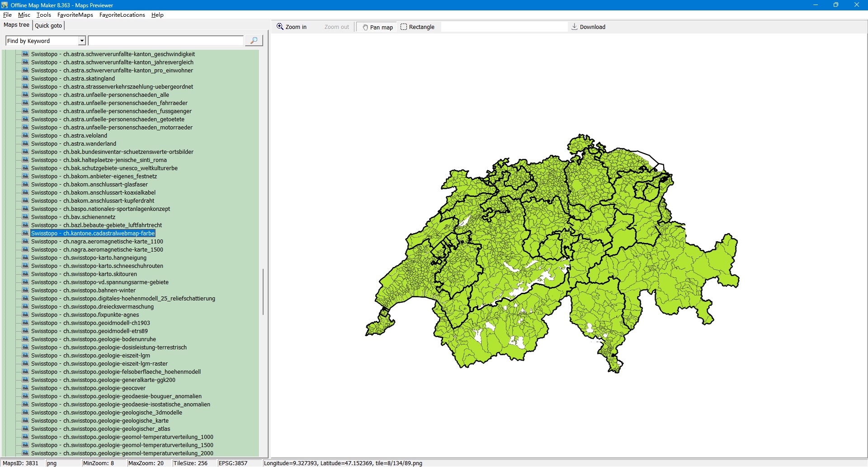
Task: Click map icon beside ch.astra.skatingland
Action: [25, 78]
